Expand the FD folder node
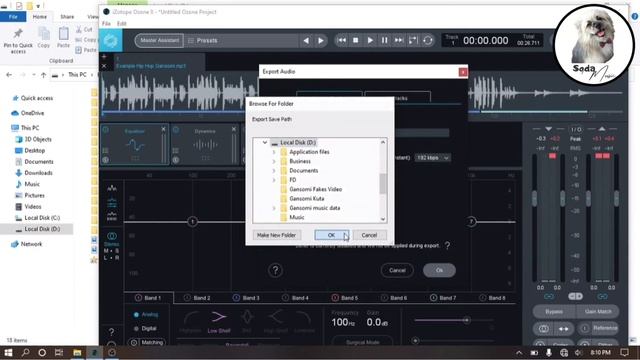640x360 pixels. pos(274,180)
